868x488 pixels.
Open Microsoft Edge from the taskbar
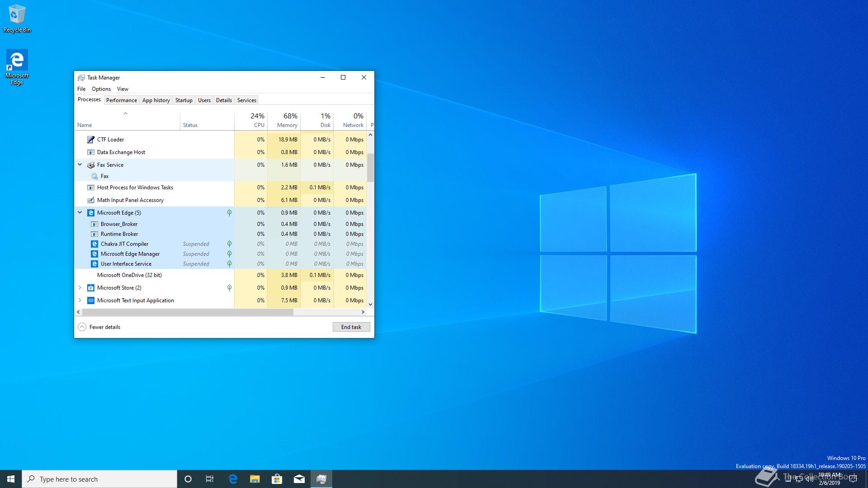(233, 479)
